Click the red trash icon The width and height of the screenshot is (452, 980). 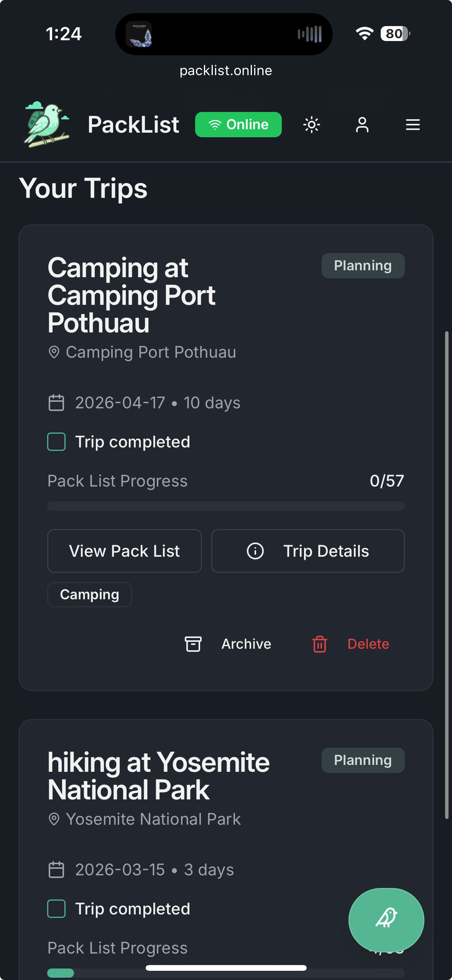[319, 644]
